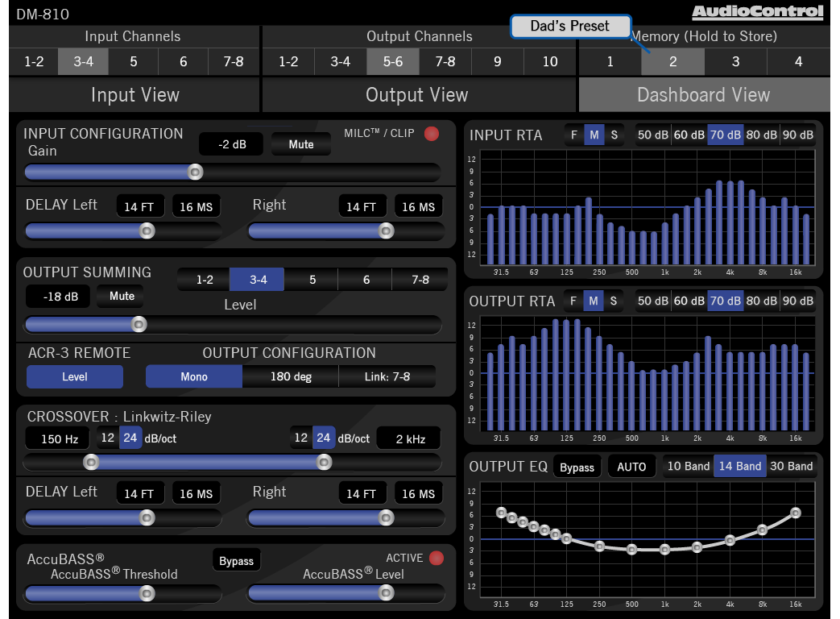Set Input RTA range to 90 dB
The image size is (840, 619).
point(797,135)
